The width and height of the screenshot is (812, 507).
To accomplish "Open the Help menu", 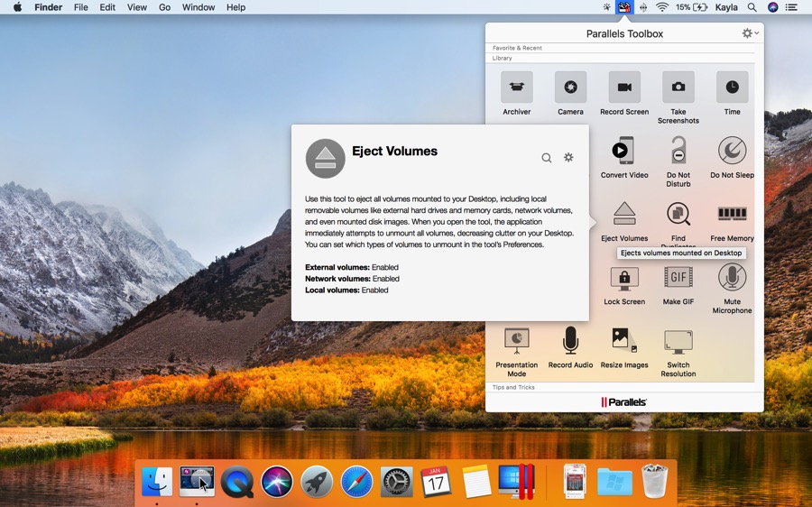I will [235, 7].
